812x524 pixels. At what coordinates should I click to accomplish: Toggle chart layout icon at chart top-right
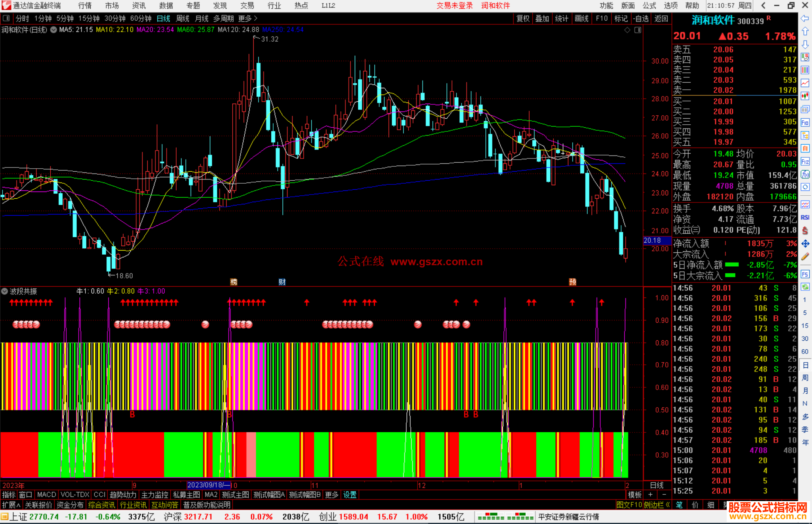pos(638,30)
